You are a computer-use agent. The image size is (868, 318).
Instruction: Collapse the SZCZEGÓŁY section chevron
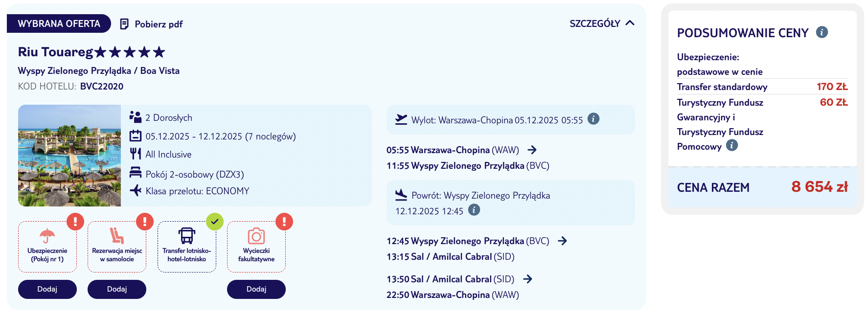(630, 23)
